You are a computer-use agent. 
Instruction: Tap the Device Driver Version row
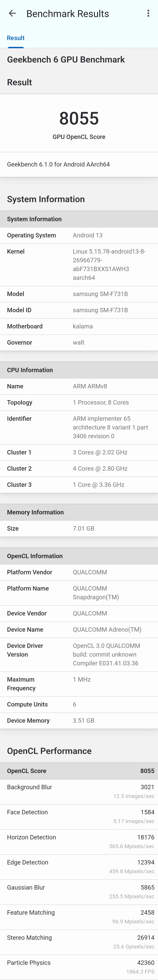(79, 654)
